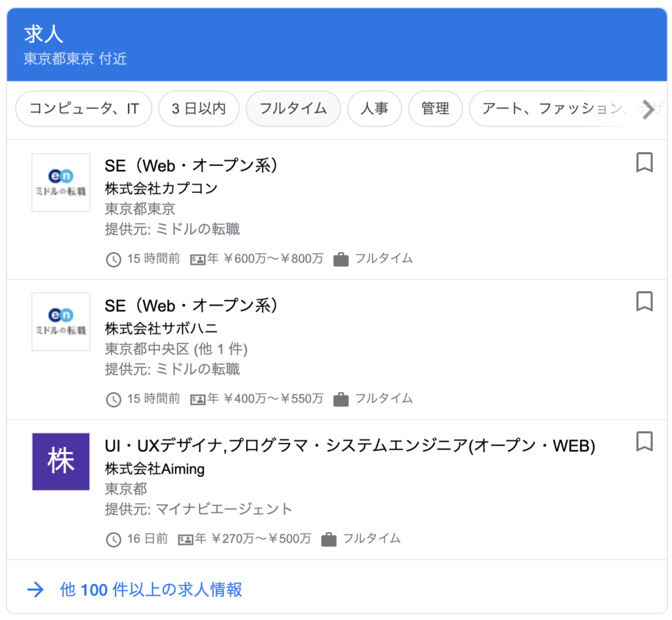This screenshot has height=620, width=672.
Task: Bookmark the SE job at 株式会社サボハニ
Action: (x=644, y=302)
